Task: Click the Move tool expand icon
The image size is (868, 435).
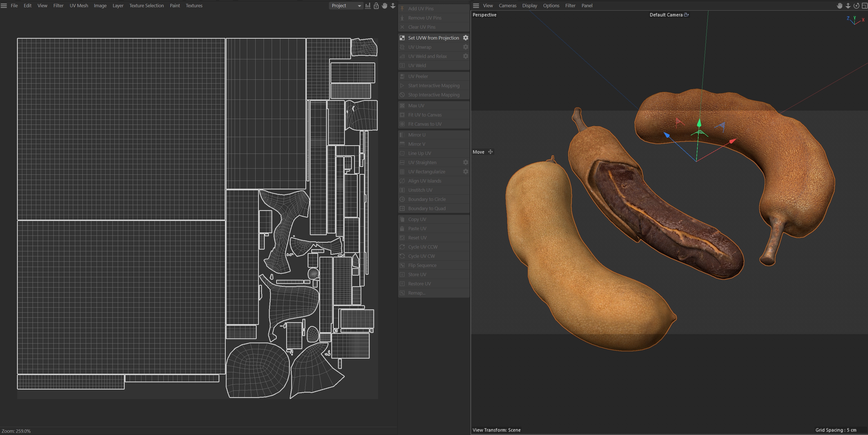Action: [491, 152]
